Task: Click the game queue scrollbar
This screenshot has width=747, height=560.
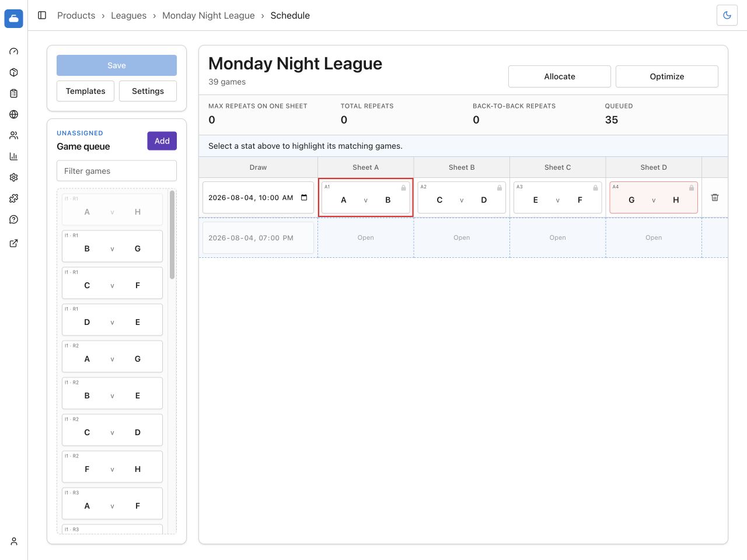Action: click(x=172, y=235)
